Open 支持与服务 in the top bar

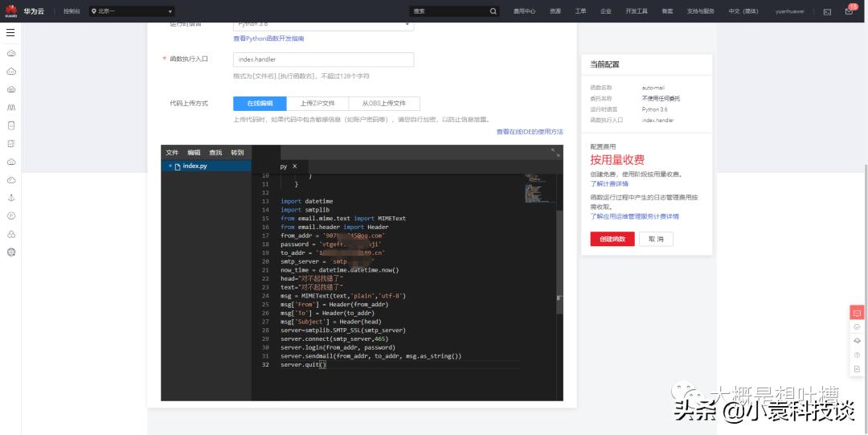point(700,11)
